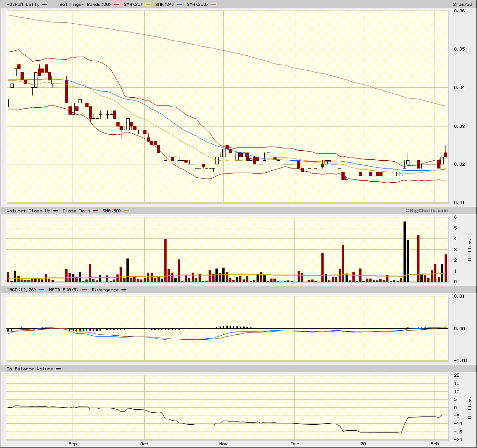Click the 0.05 price axis label

click(x=459, y=49)
